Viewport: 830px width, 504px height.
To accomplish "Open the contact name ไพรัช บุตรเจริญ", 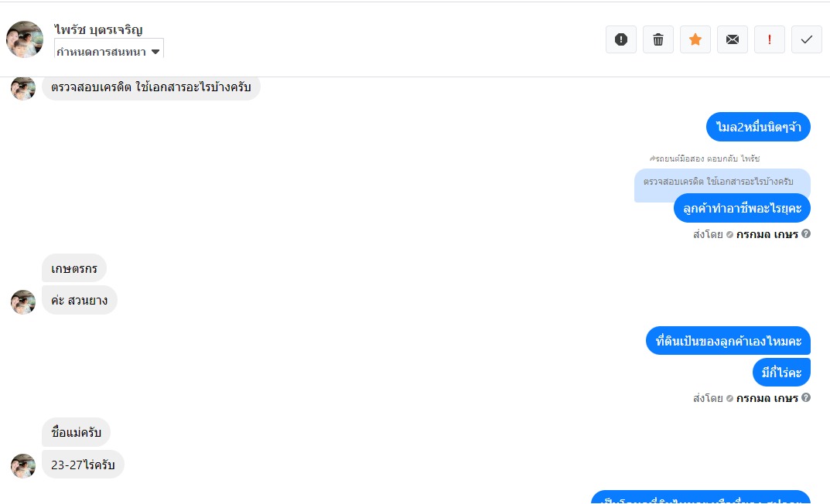I will coord(98,29).
